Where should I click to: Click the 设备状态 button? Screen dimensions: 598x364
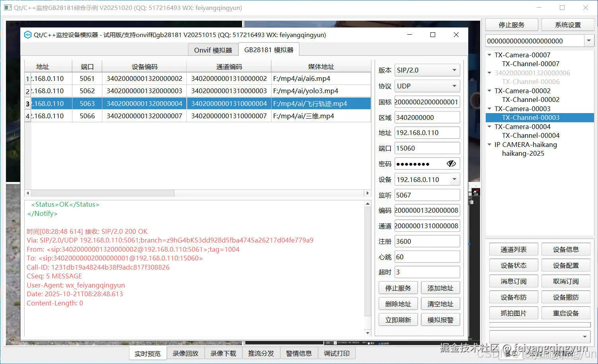coord(514,266)
